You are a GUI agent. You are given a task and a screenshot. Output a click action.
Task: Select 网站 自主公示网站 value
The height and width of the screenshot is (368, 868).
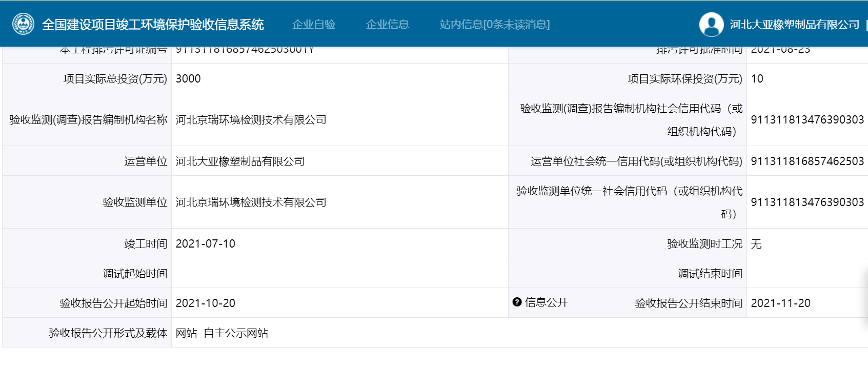coord(222,333)
